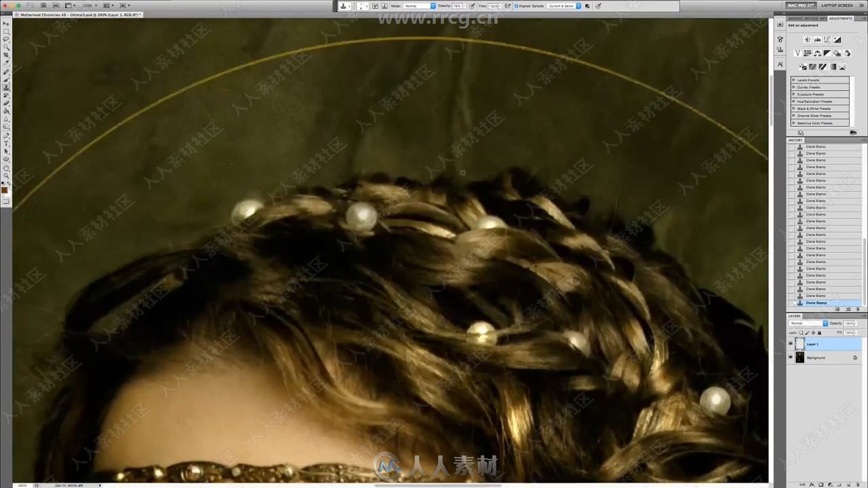Add an Exposure adjustment
The height and width of the screenshot is (488, 868).
click(837, 39)
